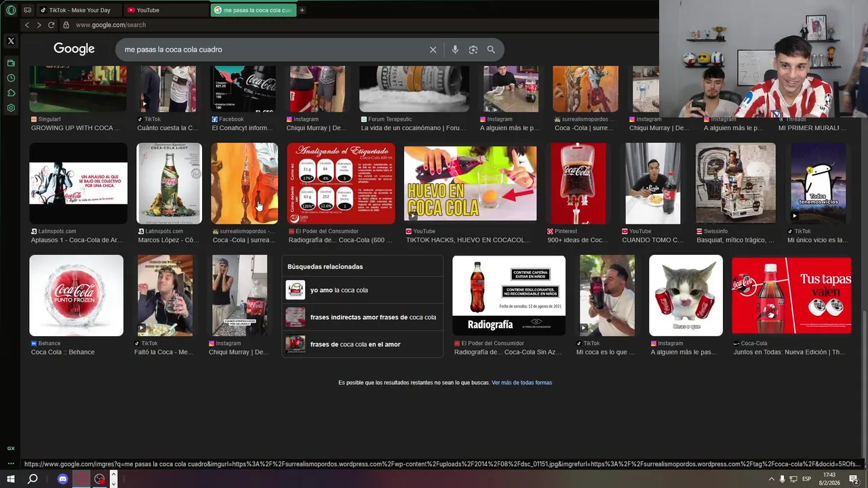Open the three-dot sidebar setup menu
868x488 pixels.
pyautogui.click(x=11, y=464)
